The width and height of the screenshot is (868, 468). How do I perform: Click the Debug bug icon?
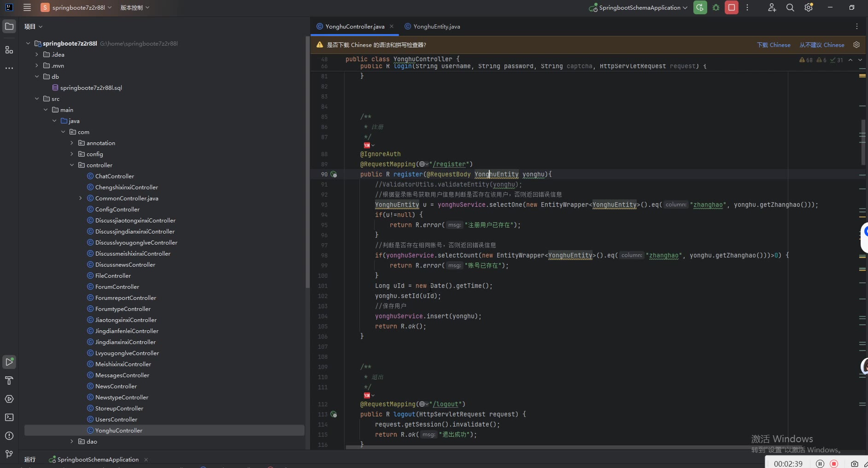pos(716,8)
